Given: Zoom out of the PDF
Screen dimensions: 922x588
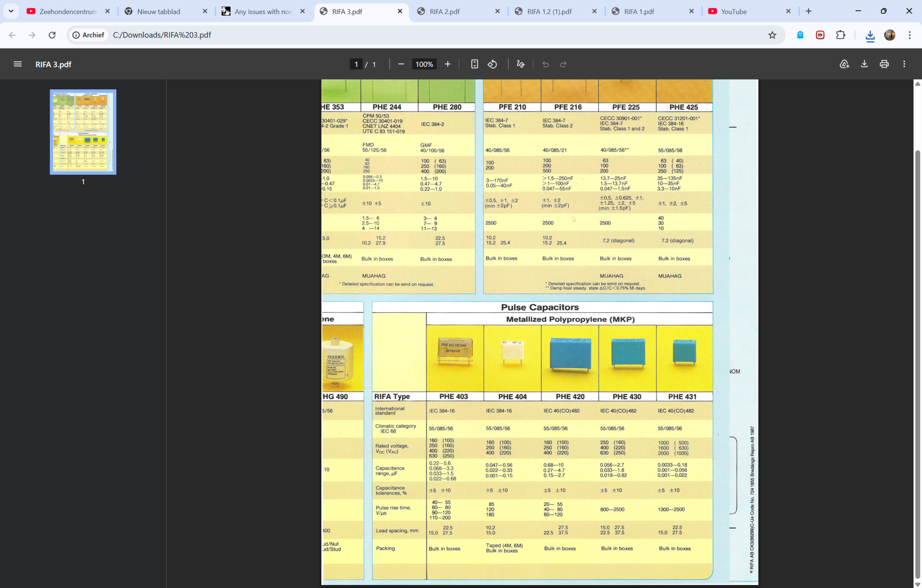Looking at the screenshot, I should point(401,64).
